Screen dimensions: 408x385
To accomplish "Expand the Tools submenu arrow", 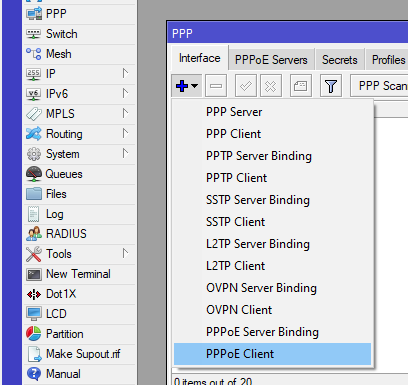I will (x=125, y=253).
